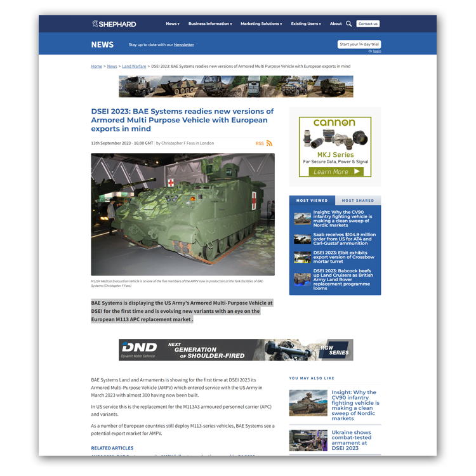
Task: Go to the About page
Action: tap(336, 23)
